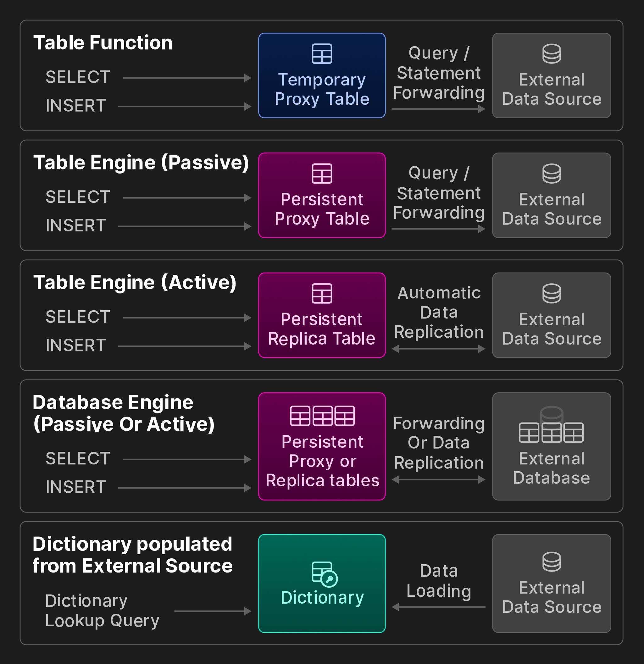Select the Database Engine (Passive Or Active) heading
Viewport: 644px width, 664px height.
tap(124, 413)
